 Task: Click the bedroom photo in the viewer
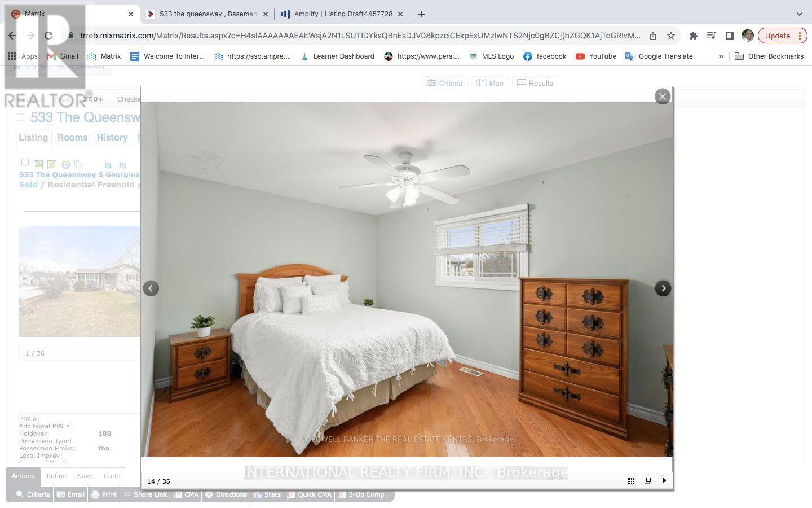[x=407, y=279]
